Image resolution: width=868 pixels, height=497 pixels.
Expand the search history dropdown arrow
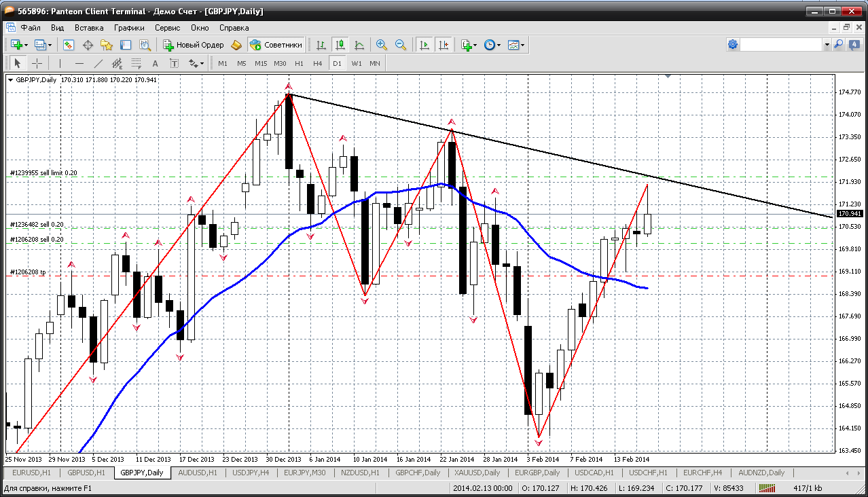(827, 45)
